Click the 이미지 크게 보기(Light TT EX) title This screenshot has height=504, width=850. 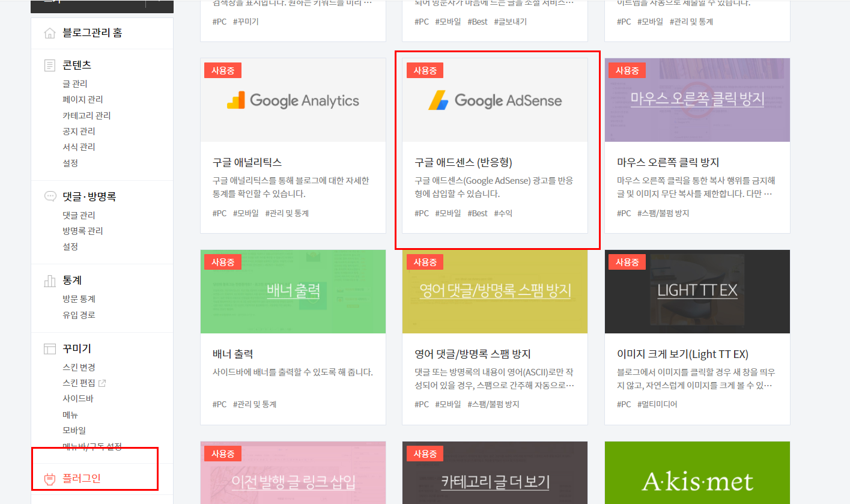tap(682, 354)
